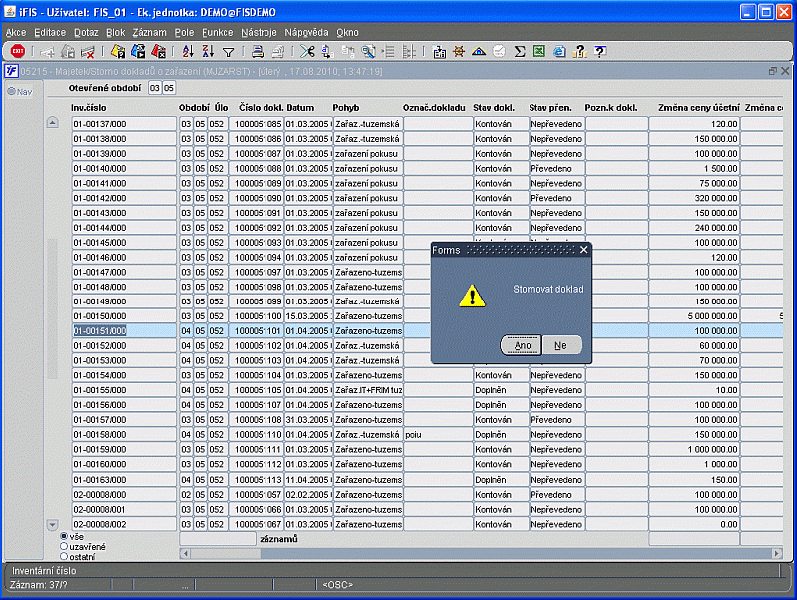Click the date 15.03.2005 cell
Viewport: 797px width, 600px height.
(308, 316)
